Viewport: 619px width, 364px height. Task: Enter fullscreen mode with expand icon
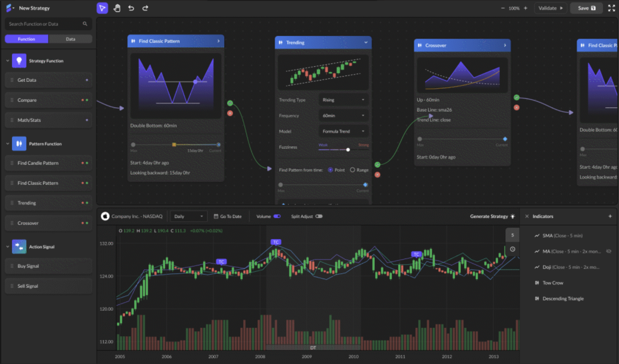[611, 8]
